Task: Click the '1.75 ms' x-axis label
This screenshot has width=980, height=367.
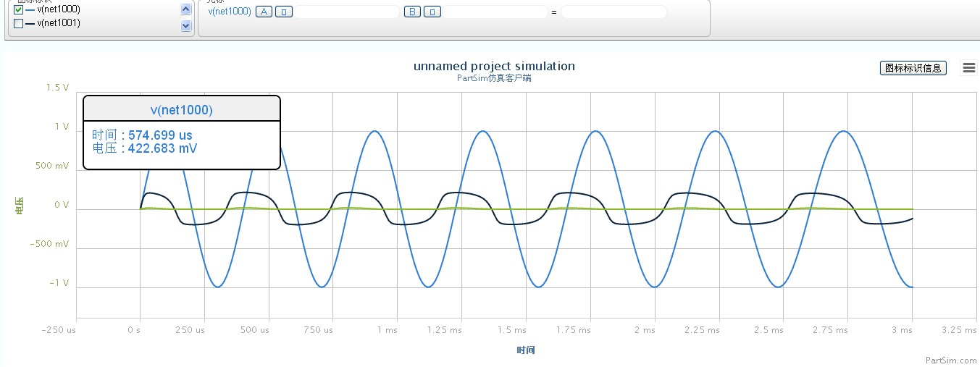Action: (x=574, y=329)
